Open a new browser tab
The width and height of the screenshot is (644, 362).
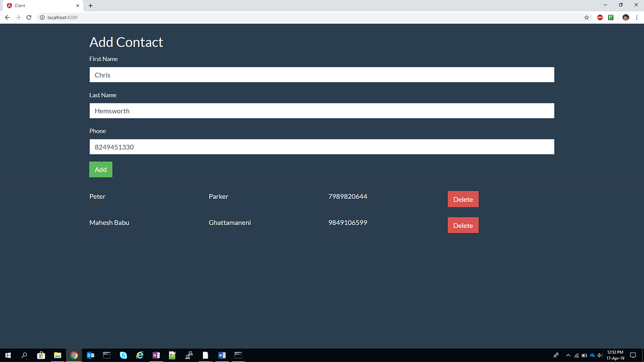90,5
